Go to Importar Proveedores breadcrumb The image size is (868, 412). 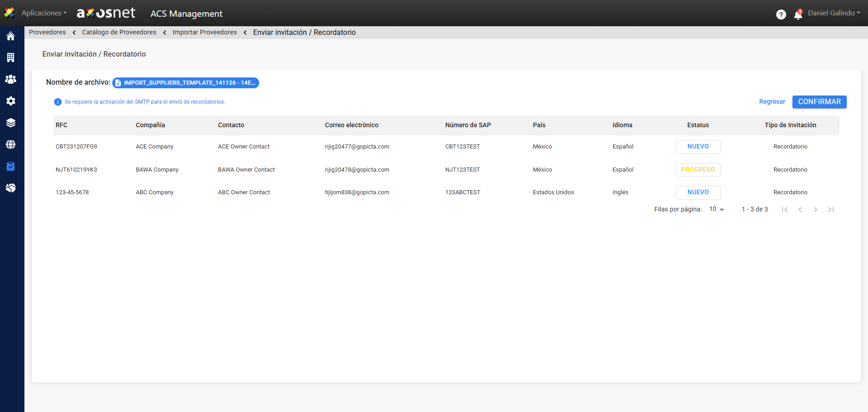point(204,32)
